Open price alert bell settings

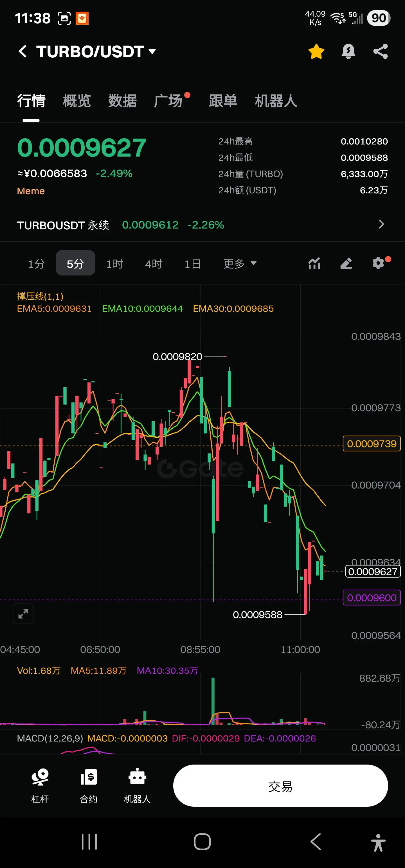[348, 51]
